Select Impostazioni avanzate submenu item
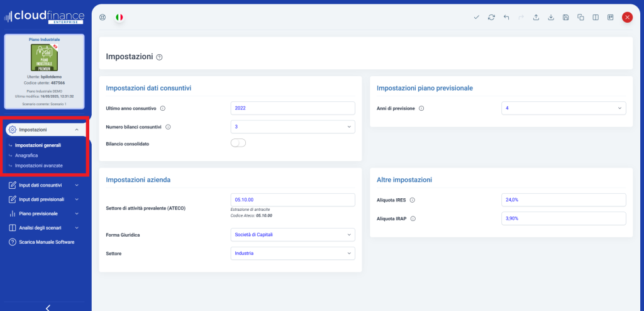The height and width of the screenshot is (311, 644). 38,166
